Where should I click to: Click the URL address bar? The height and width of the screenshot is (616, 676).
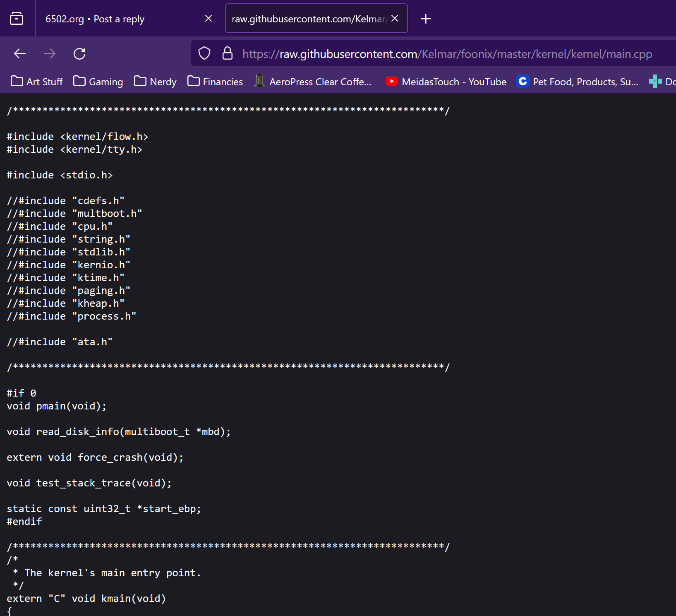[x=447, y=54]
